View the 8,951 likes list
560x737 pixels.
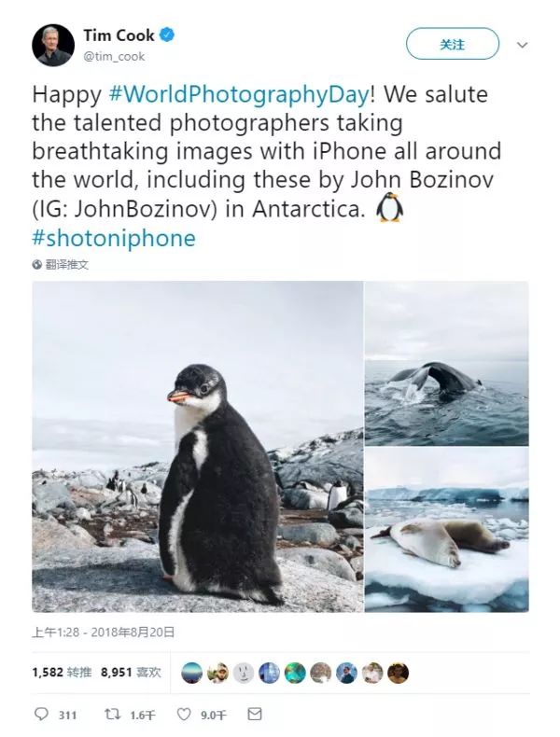tap(131, 672)
